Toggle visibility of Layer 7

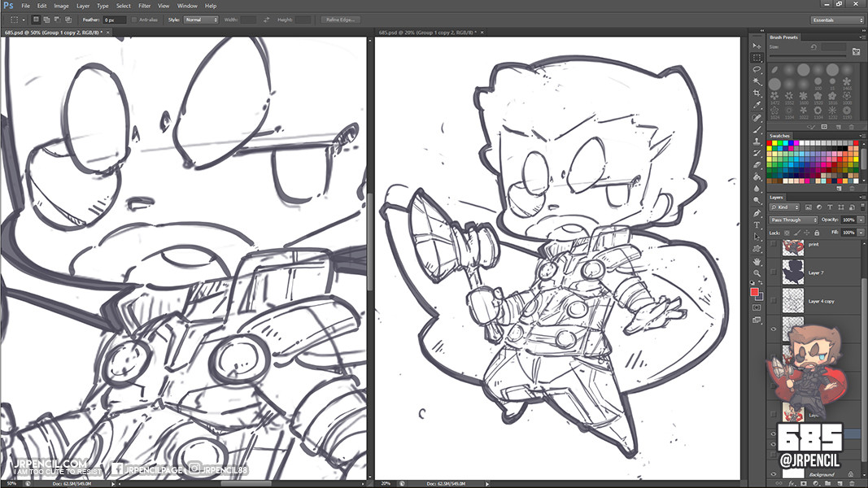774,272
